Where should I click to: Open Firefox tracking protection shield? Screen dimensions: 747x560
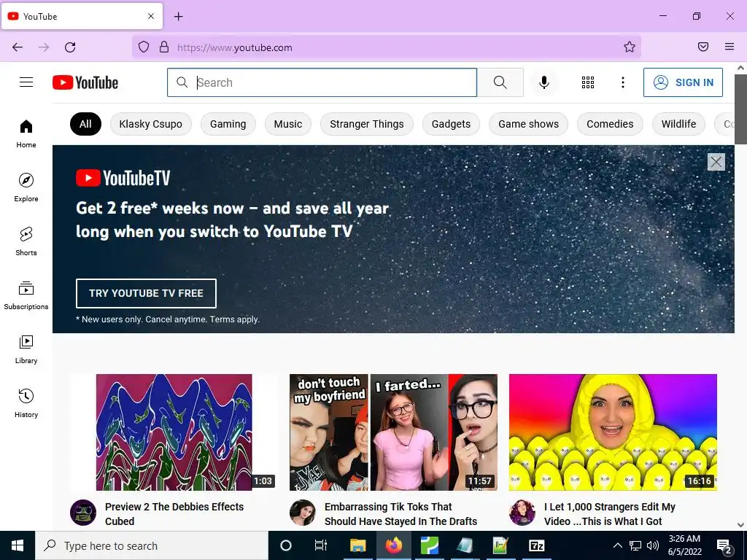pyautogui.click(x=144, y=47)
